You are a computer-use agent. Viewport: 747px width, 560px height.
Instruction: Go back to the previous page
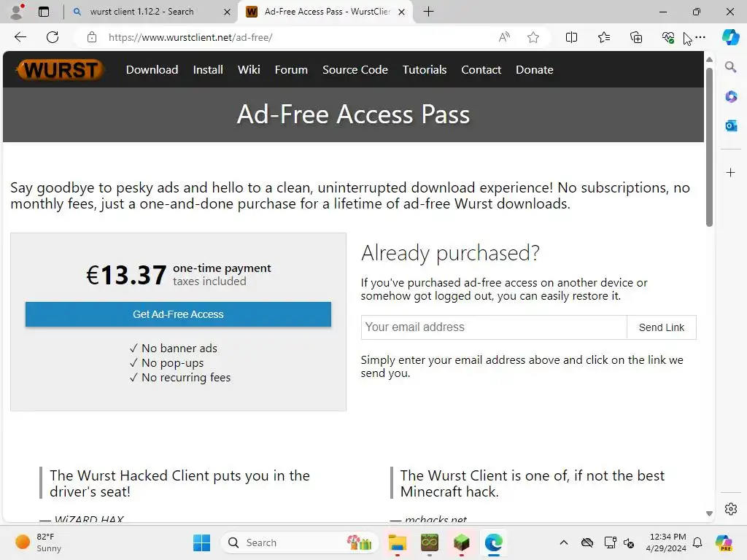click(x=20, y=37)
